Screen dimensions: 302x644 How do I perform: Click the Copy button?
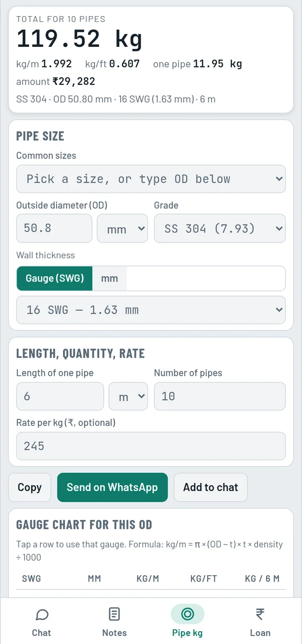(30, 487)
